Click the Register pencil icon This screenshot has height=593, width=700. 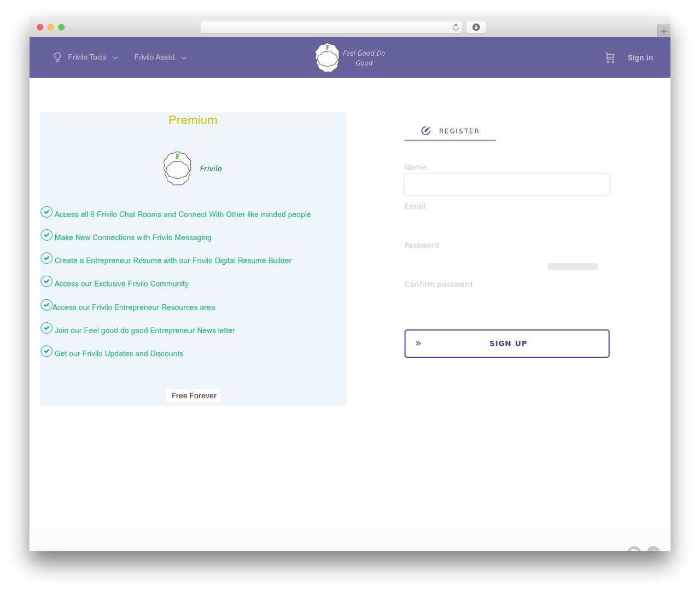pos(426,131)
